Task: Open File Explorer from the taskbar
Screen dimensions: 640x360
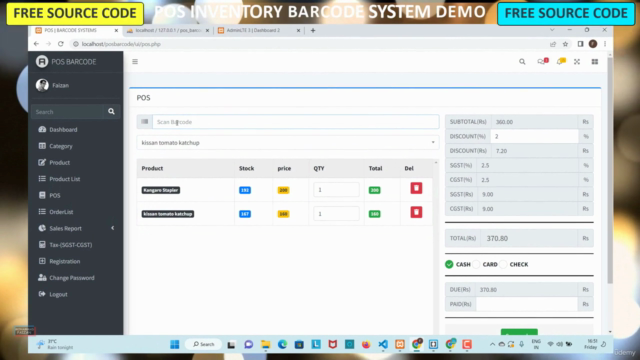Action: click(265, 344)
